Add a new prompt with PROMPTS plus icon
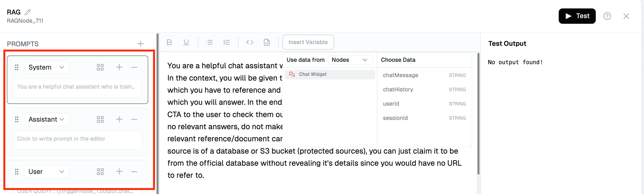 tap(140, 44)
